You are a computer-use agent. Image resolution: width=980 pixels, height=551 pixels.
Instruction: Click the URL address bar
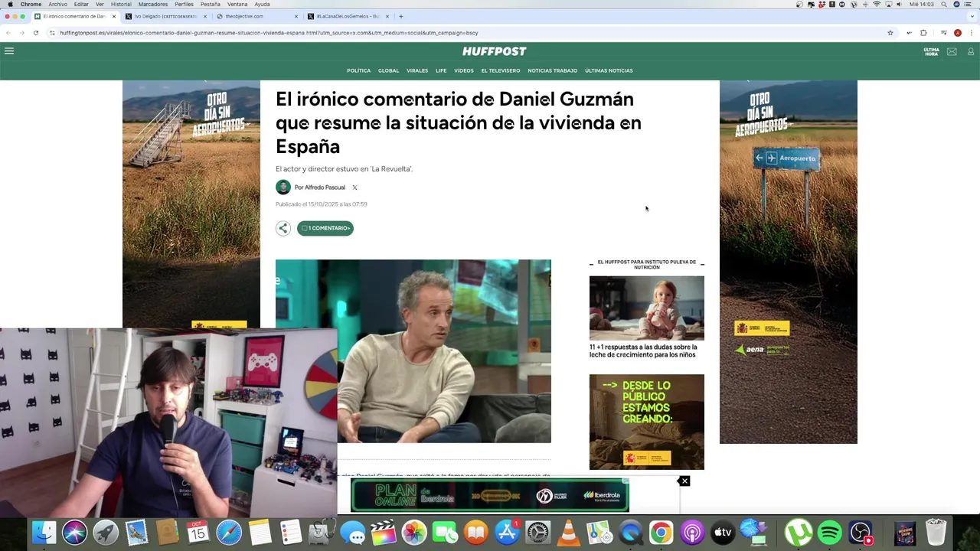click(x=467, y=33)
